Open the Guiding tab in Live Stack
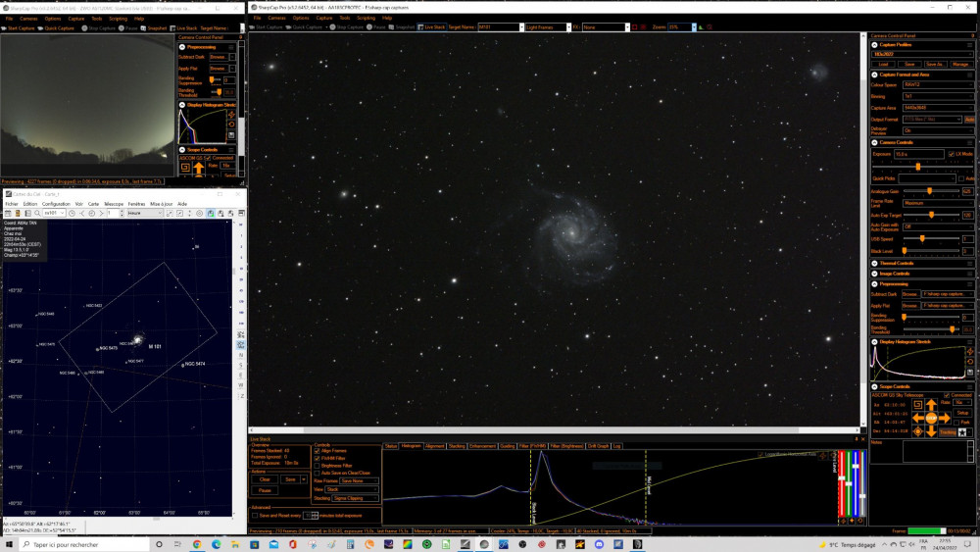This screenshot has height=552, width=980. pyautogui.click(x=508, y=446)
